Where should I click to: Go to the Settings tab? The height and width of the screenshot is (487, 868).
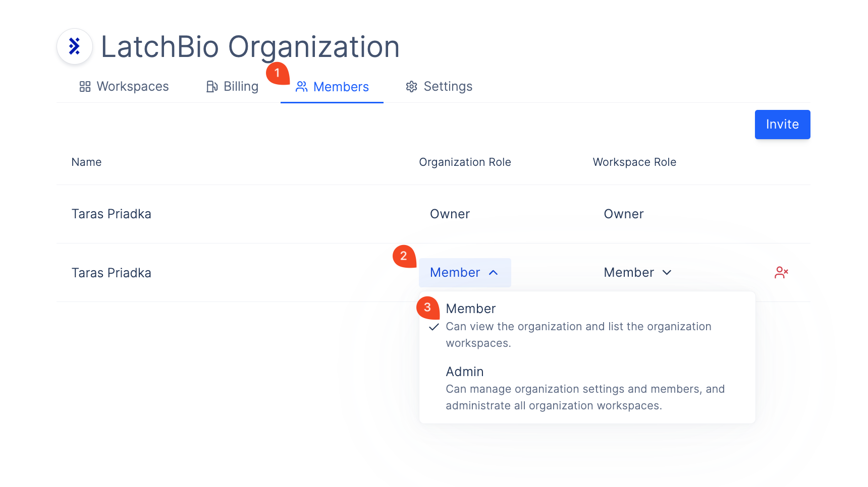[x=439, y=87]
